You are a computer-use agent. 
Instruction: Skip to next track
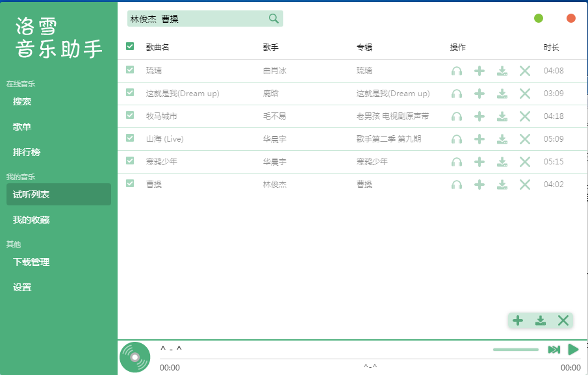pyautogui.click(x=554, y=350)
